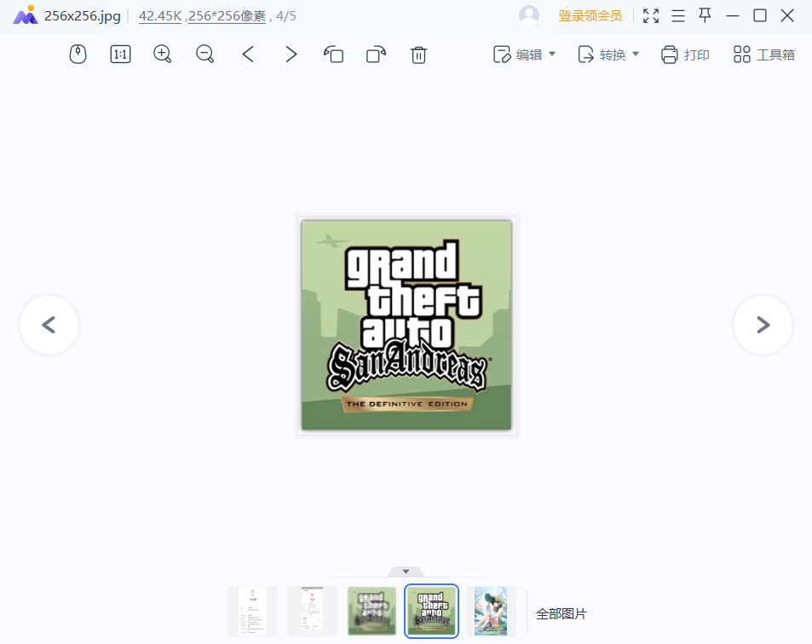Select the first document thumbnail

click(x=253, y=611)
